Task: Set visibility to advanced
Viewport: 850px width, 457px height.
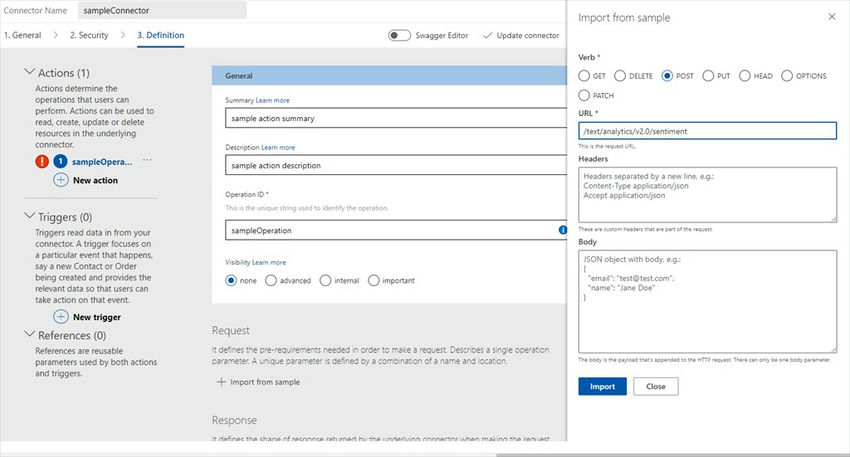Action: click(x=271, y=280)
